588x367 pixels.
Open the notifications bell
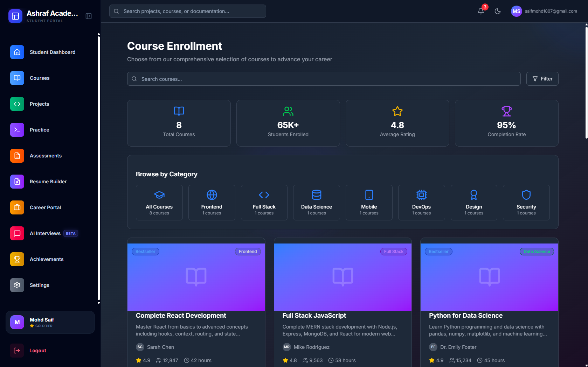click(481, 11)
